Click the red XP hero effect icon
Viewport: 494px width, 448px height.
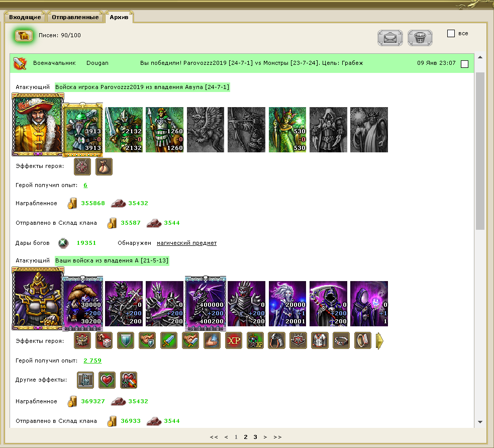click(x=234, y=341)
